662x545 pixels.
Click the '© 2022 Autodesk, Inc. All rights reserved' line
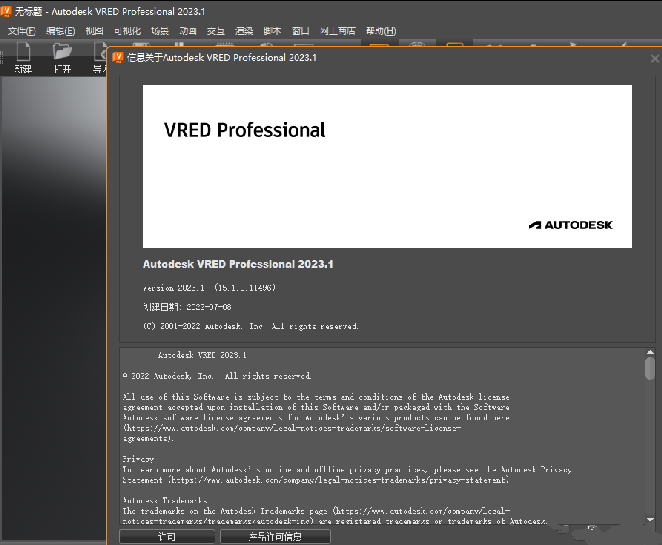217,376
